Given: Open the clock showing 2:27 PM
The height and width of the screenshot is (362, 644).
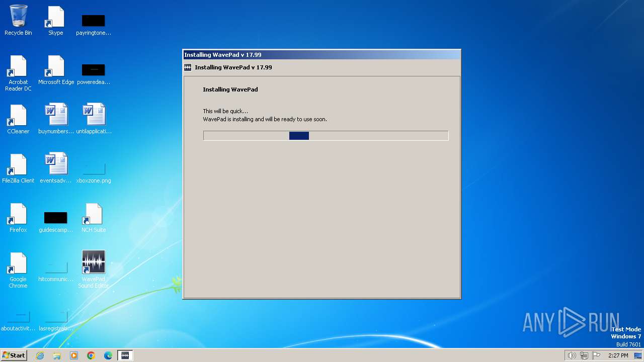Looking at the screenshot, I should coord(618,355).
